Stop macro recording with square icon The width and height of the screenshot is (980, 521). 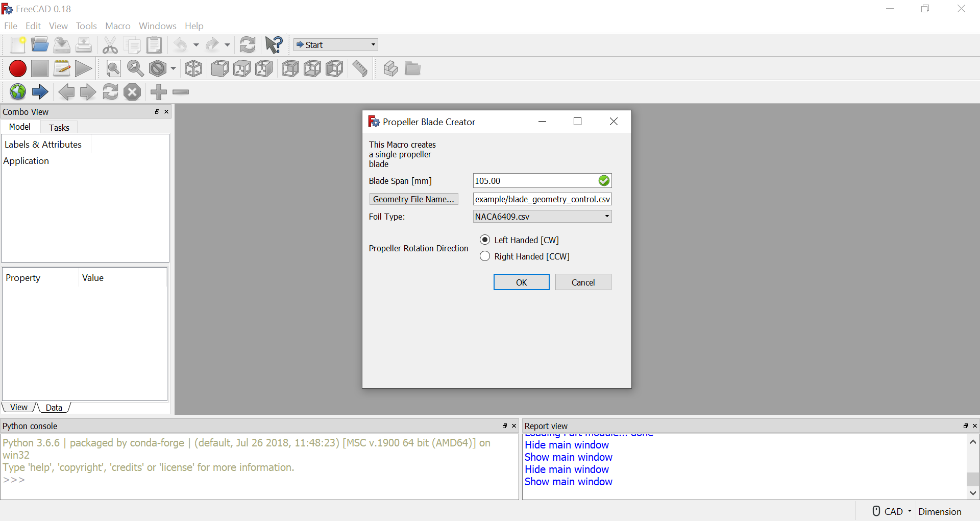click(40, 68)
